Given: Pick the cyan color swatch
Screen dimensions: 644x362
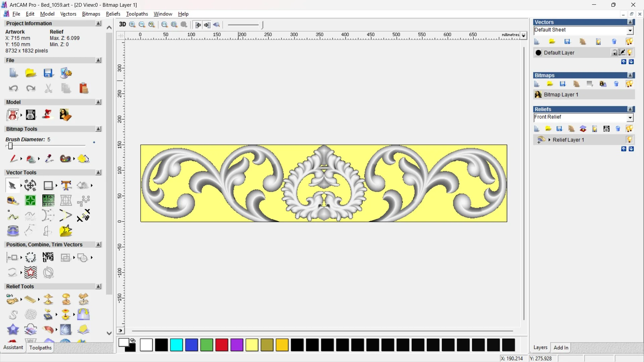Looking at the screenshot, I should (x=176, y=345).
